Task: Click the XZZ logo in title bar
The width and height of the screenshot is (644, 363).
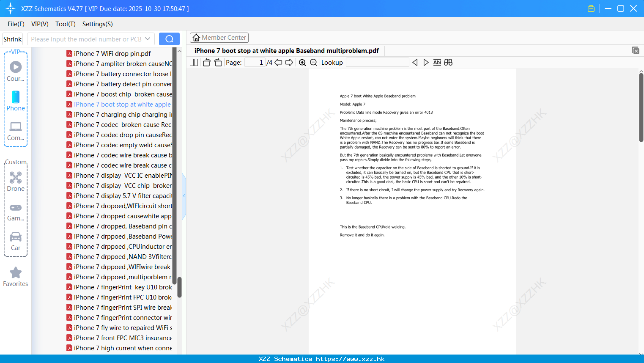Action: click(11, 8)
